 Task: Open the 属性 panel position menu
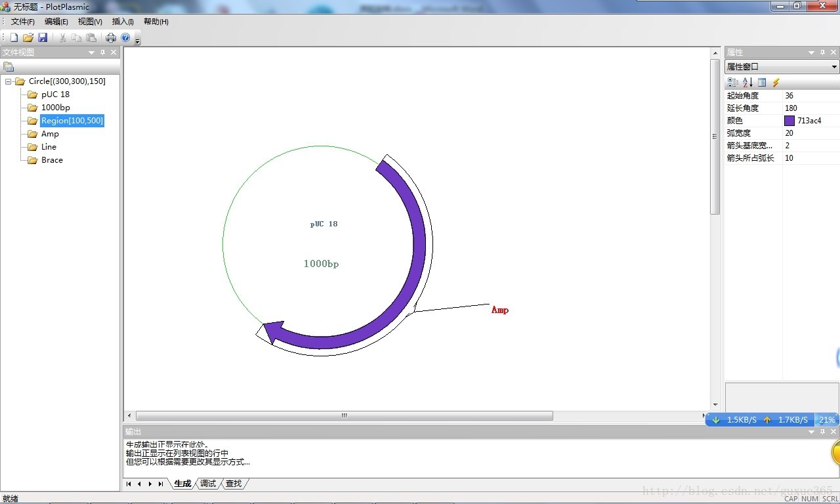pyautogui.click(x=812, y=52)
